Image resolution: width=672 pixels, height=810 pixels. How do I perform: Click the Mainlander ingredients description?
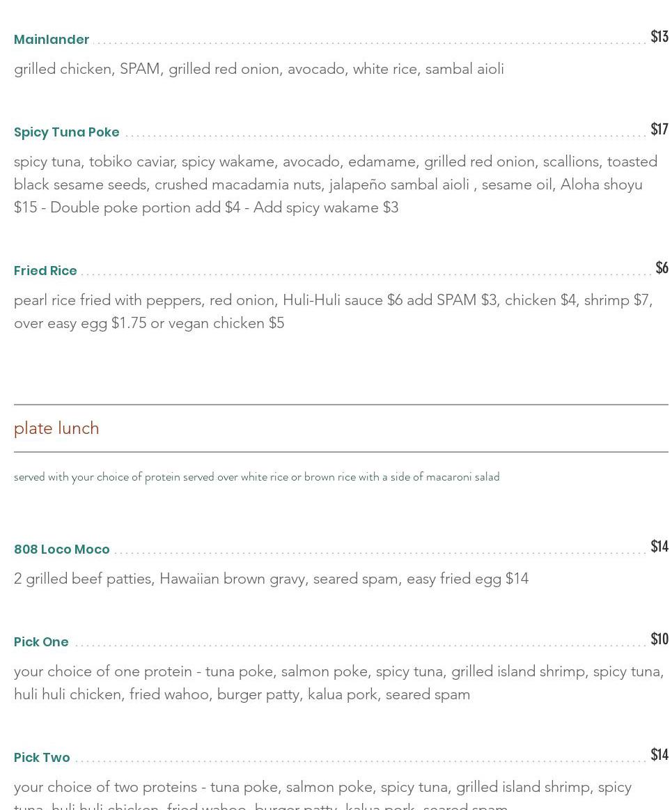point(259,69)
